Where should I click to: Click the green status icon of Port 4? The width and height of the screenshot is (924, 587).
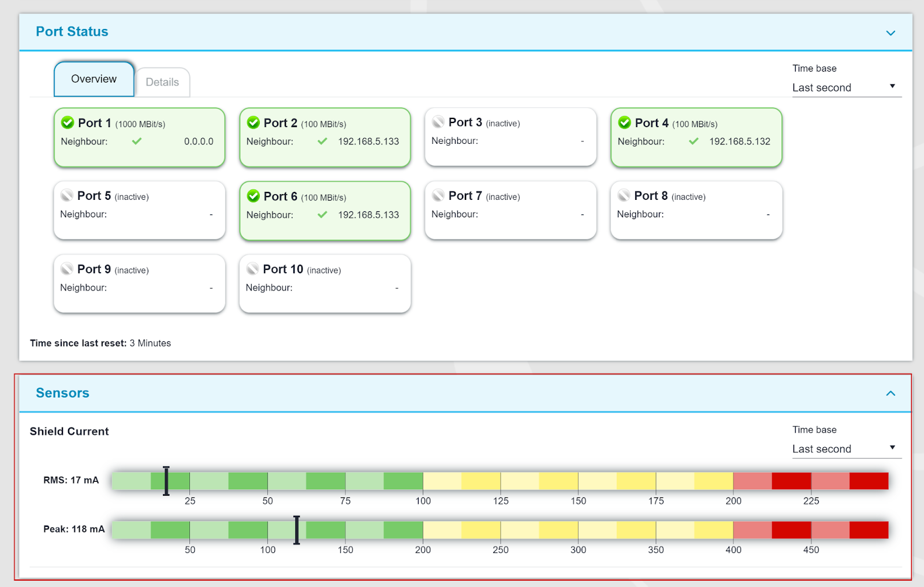click(625, 122)
